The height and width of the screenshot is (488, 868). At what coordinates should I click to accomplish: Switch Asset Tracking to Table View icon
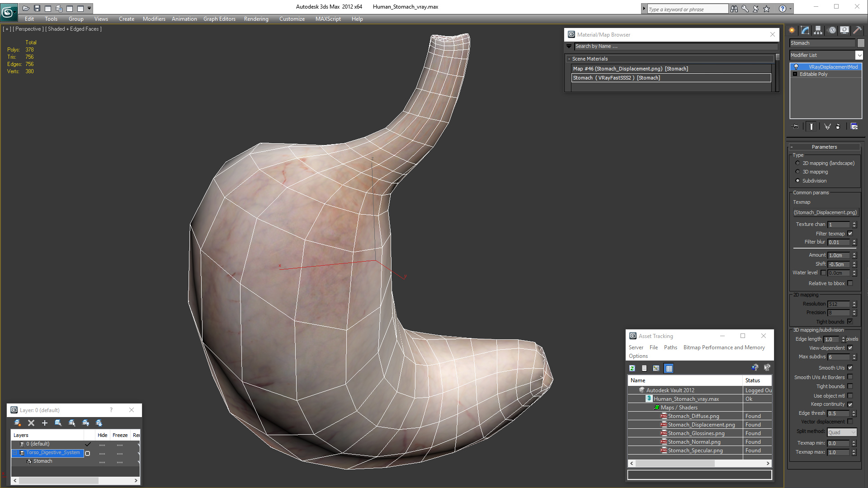pyautogui.click(x=669, y=368)
